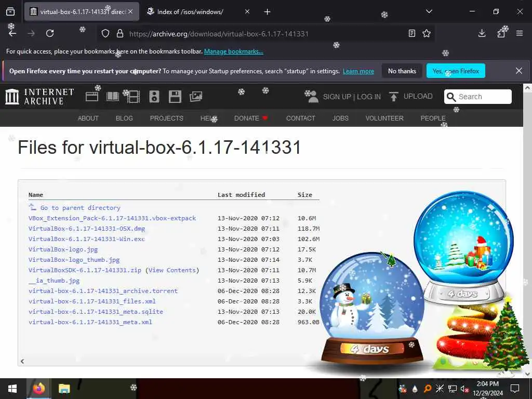Download VirtualBox-6.1.17-141331-Win.exe file
532x399 pixels.
[87, 239]
